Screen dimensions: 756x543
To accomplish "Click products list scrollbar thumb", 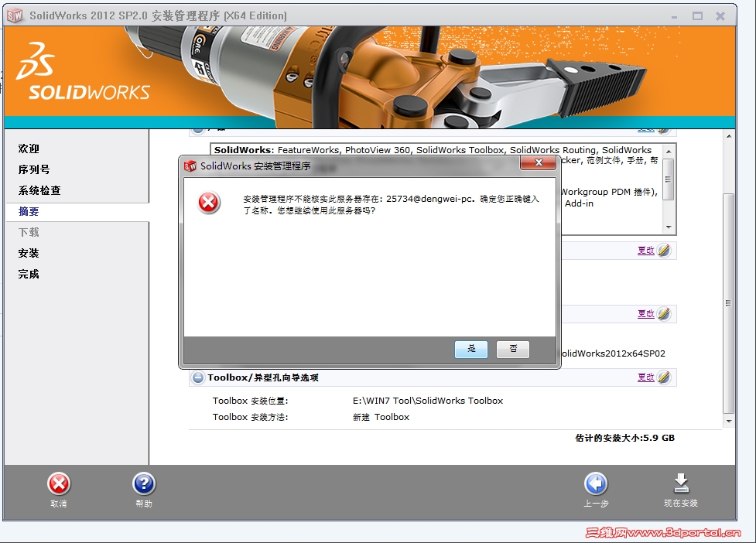I will [669, 179].
